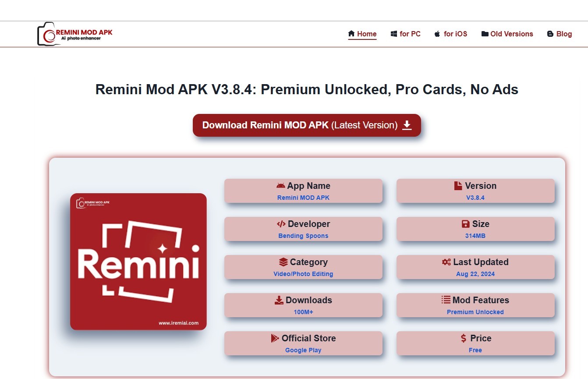588x379 pixels.
Task: Click the Bending Spoons developer link
Action: 303,236
